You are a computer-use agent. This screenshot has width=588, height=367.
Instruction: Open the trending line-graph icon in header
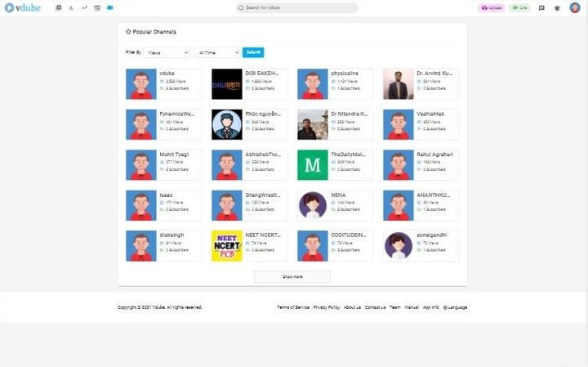point(84,7)
